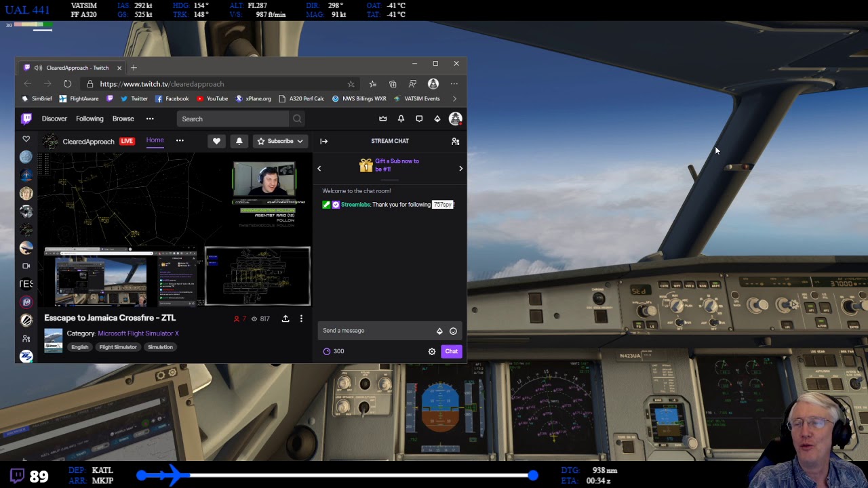Viewport: 868px width, 488px height.
Task: Go to Twitch home via the logo
Action: click(26, 119)
